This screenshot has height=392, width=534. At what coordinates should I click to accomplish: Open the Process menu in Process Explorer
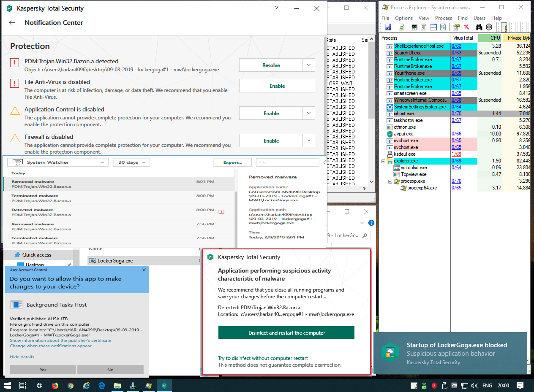coord(443,18)
